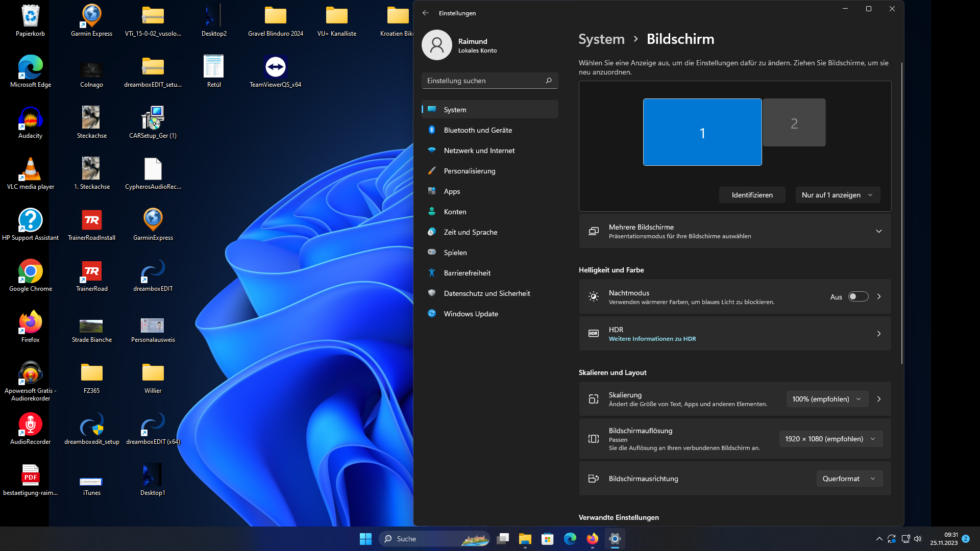The width and height of the screenshot is (980, 551).
Task: Select display 2 thumbnail
Action: pos(794,123)
